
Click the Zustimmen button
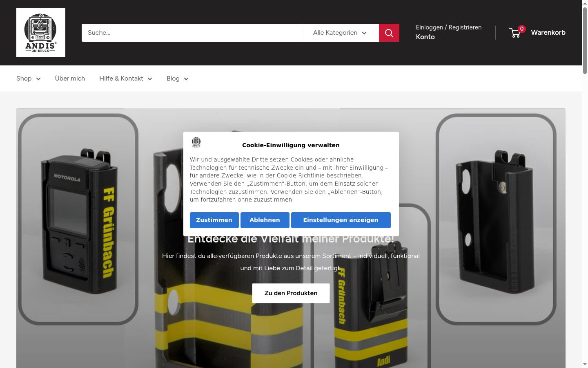214,220
